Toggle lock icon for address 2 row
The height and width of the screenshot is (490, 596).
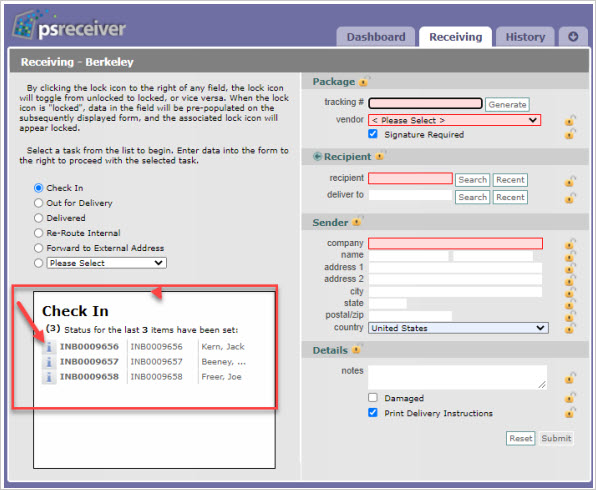pos(570,281)
